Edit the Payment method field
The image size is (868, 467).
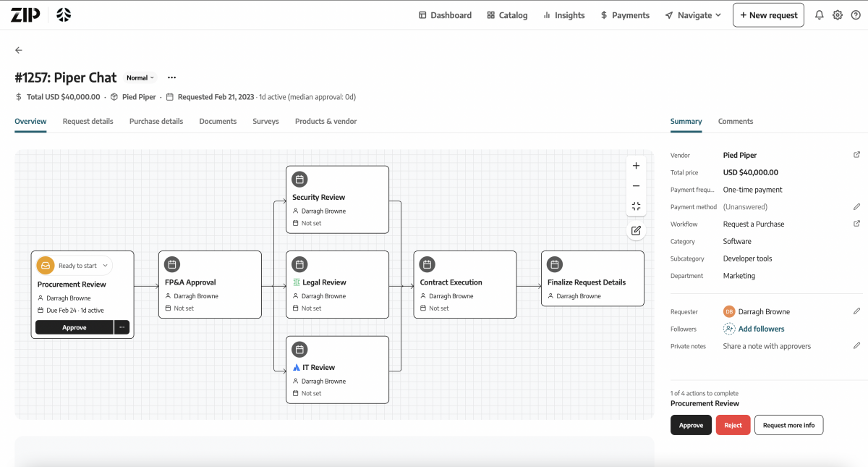[857, 207]
